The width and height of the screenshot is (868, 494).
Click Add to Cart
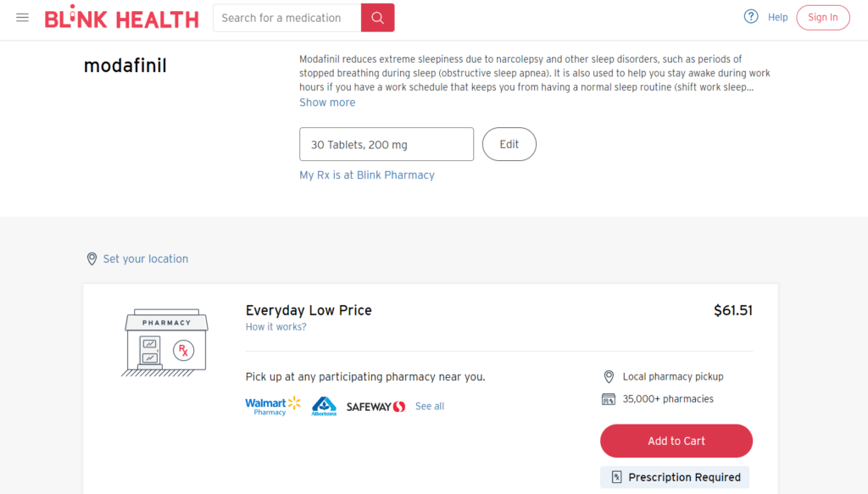[676, 441]
